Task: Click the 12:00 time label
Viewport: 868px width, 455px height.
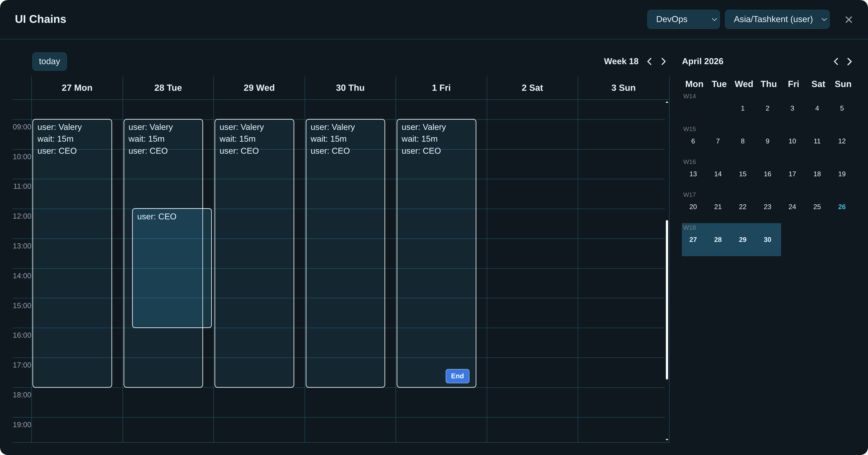Action: click(x=22, y=216)
